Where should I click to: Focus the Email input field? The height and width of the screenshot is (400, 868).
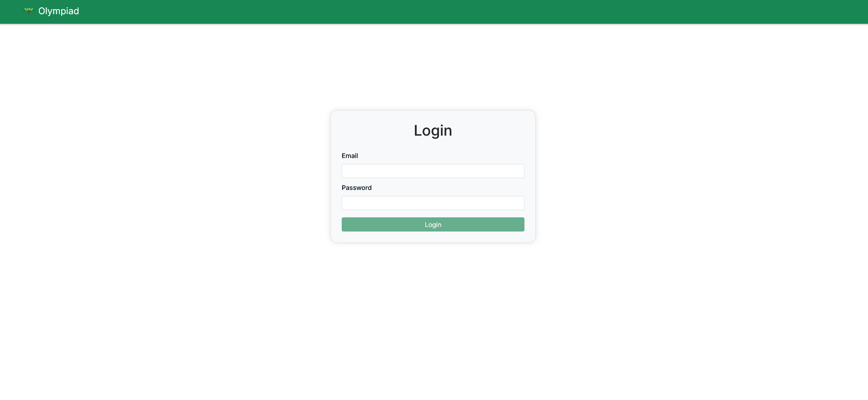click(x=433, y=171)
